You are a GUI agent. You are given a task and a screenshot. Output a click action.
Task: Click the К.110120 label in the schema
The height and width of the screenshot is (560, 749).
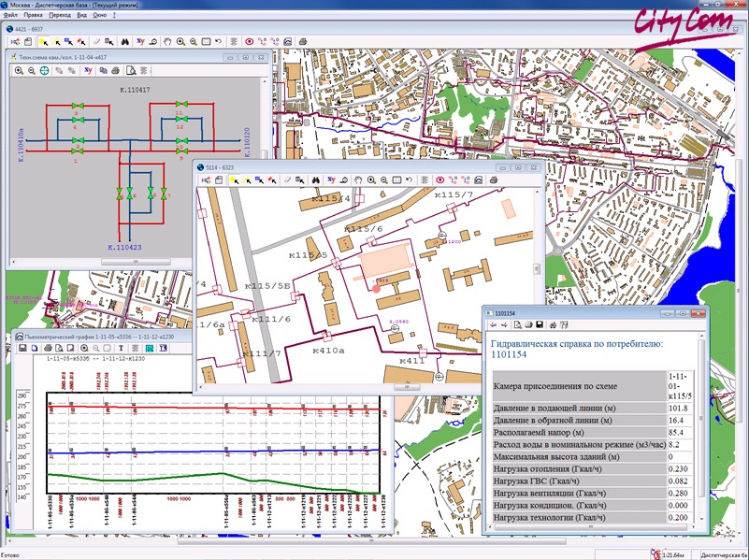tap(247, 142)
